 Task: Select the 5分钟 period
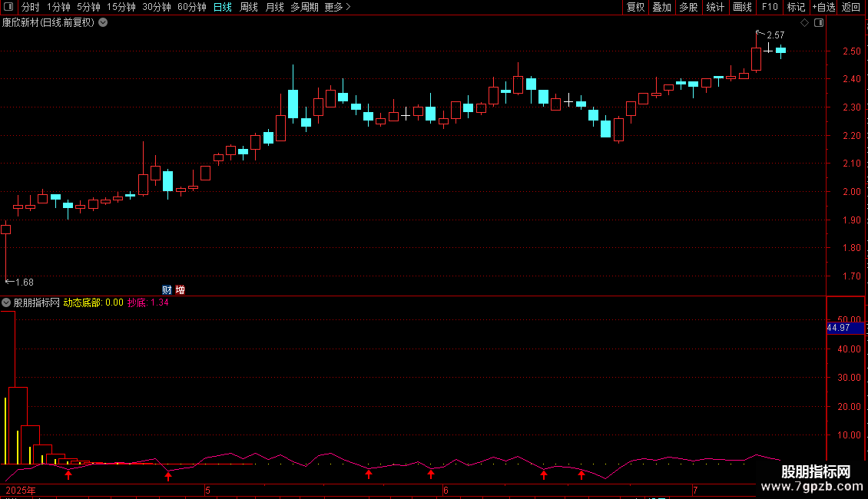click(x=88, y=7)
